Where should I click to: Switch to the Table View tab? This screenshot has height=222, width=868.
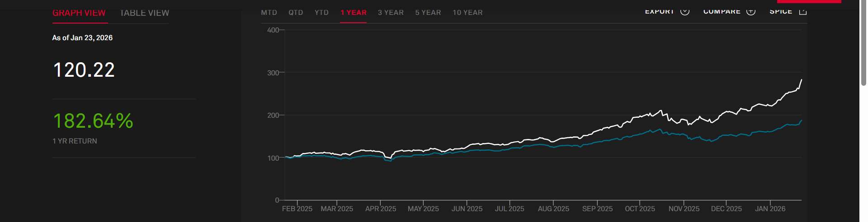(x=145, y=13)
